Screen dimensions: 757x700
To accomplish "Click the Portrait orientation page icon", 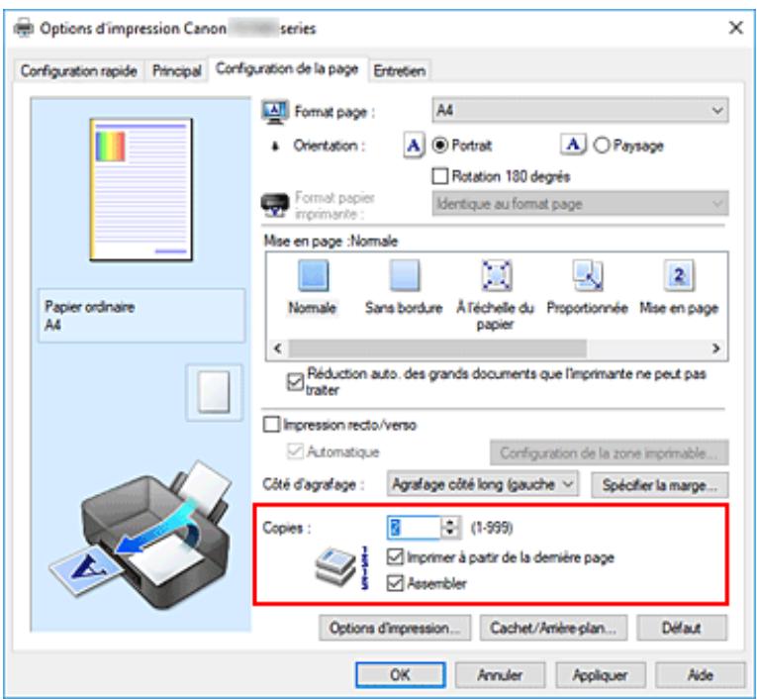I will coord(414,145).
